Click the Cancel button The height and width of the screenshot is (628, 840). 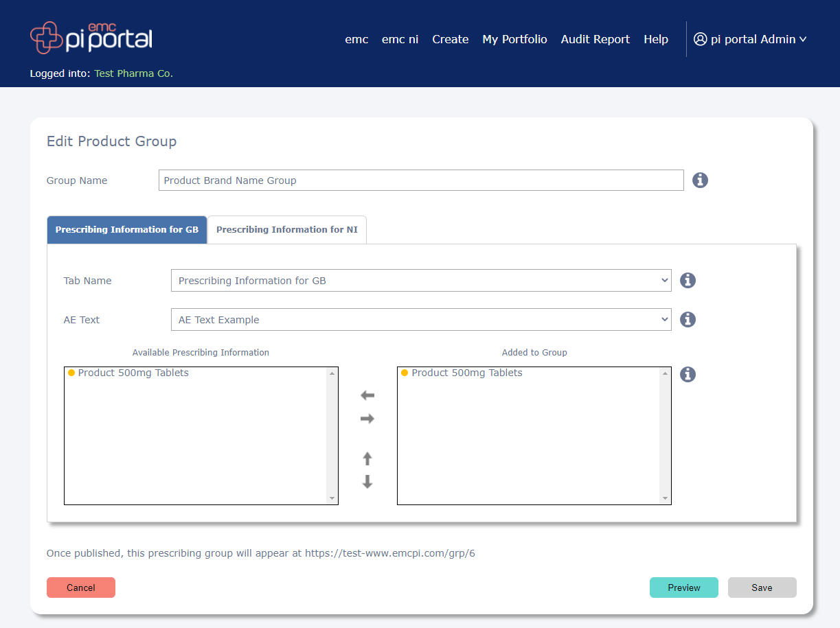tap(81, 588)
